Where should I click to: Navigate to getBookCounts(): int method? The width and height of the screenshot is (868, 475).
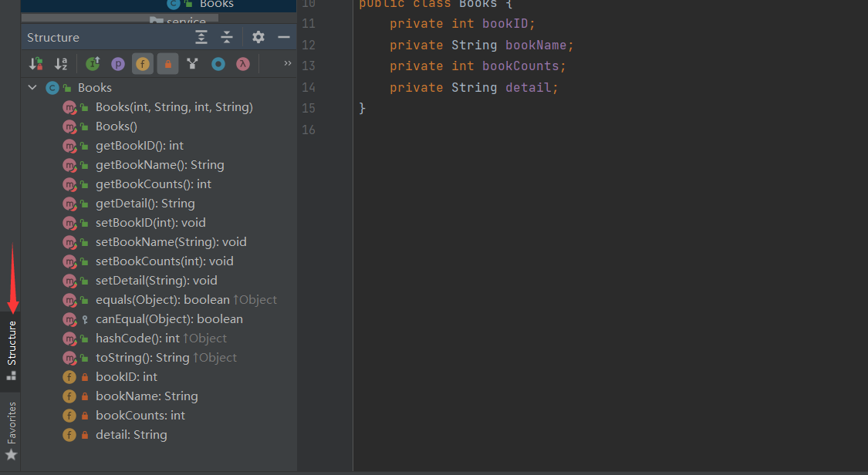click(x=154, y=184)
